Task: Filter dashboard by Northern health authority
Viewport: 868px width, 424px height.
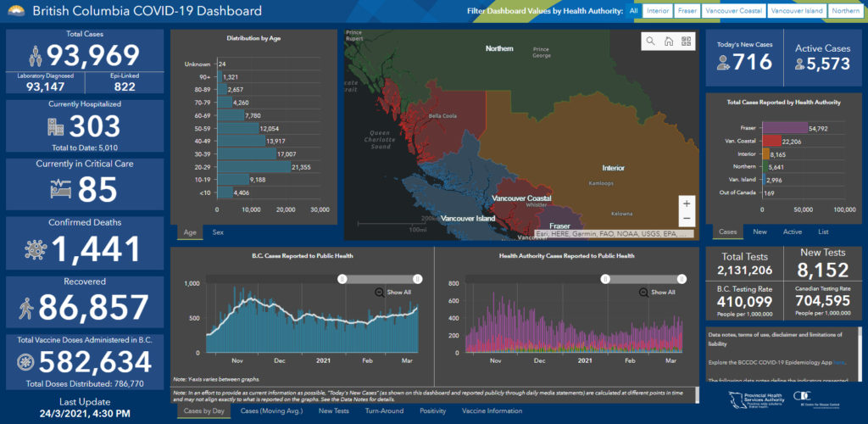Action: [x=844, y=11]
